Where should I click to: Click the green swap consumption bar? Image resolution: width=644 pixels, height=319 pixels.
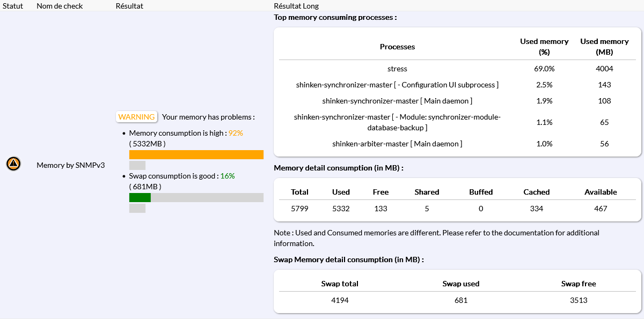click(x=140, y=197)
